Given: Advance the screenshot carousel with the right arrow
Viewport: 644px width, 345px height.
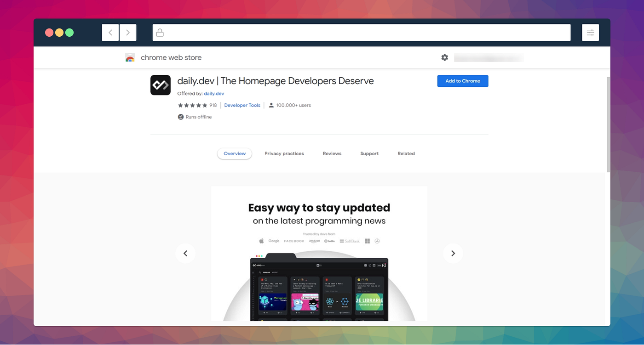Looking at the screenshot, I should [x=453, y=253].
